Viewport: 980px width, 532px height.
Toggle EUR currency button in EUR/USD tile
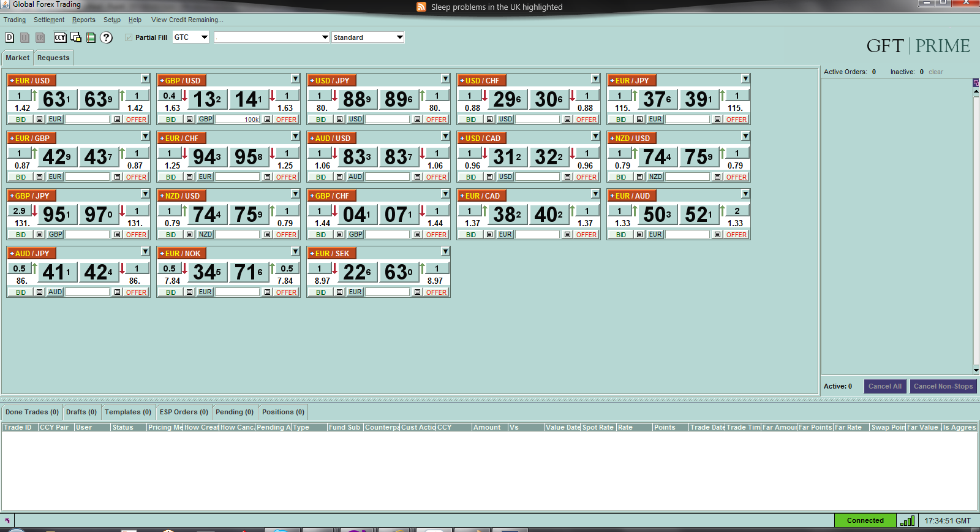pos(55,120)
